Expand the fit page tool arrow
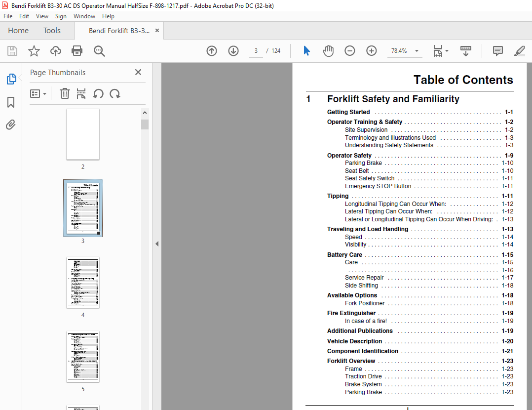Image resolution: width=532 pixels, height=410 pixels. click(447, 51)
